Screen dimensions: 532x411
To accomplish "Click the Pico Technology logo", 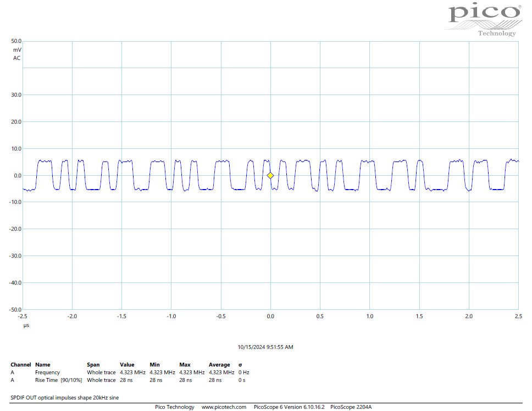I will [x=484, y=19].
